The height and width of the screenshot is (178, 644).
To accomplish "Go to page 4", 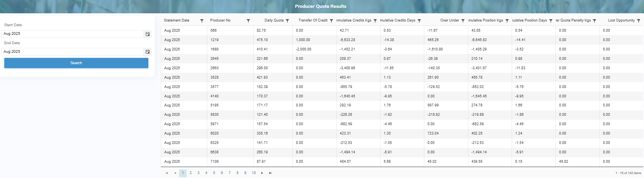I will point(206,173).
